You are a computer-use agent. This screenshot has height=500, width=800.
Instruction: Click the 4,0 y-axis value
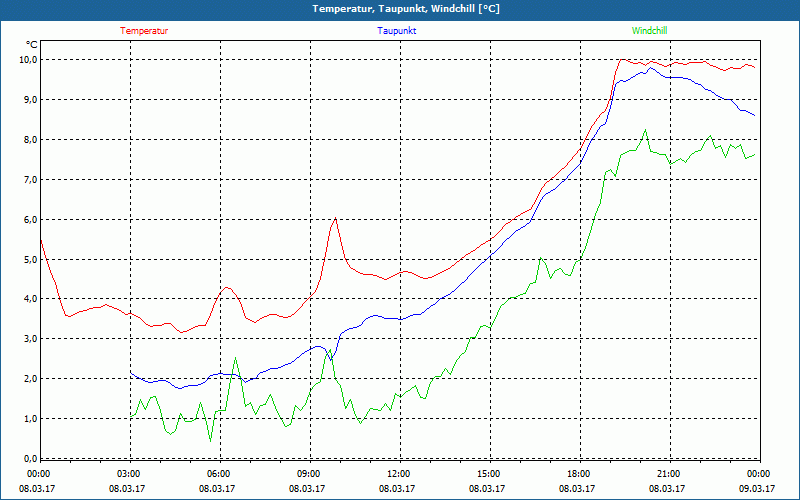click(x=30, y=299)
